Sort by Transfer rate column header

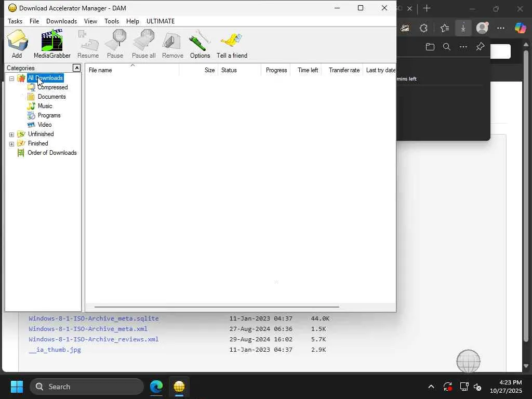(342, 70)
